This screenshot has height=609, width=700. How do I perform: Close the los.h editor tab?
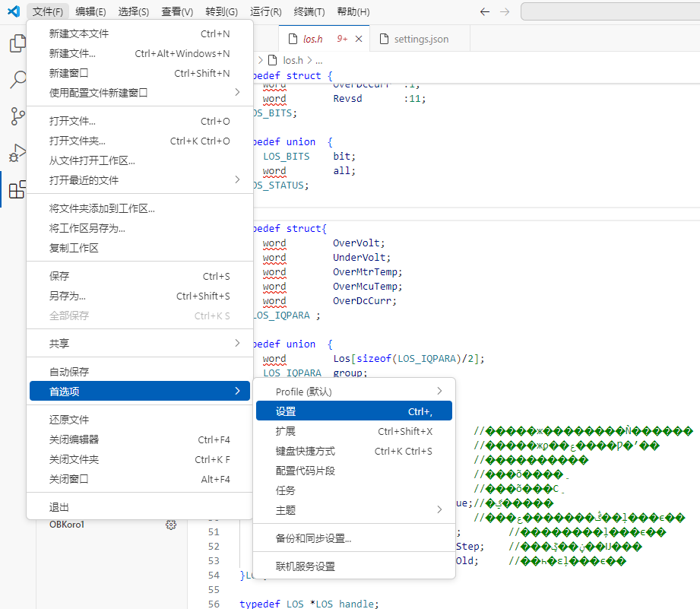coord(359,40)
